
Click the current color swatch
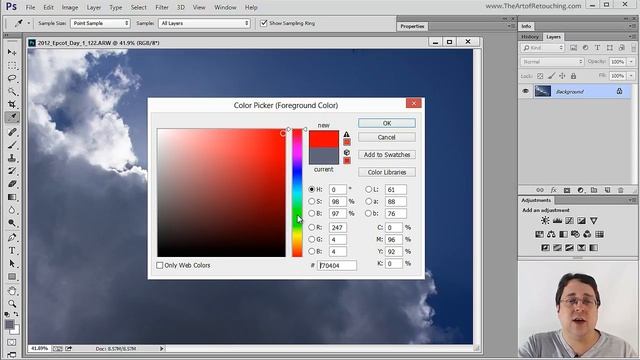pyautogui.click(x=324, y=156)
